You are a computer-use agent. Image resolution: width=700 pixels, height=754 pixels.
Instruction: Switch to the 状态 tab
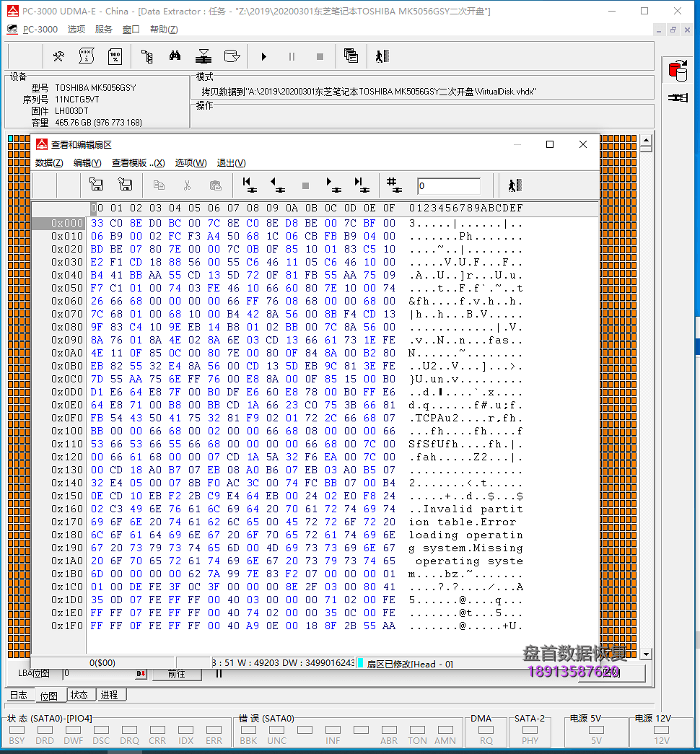click(79, 695)
